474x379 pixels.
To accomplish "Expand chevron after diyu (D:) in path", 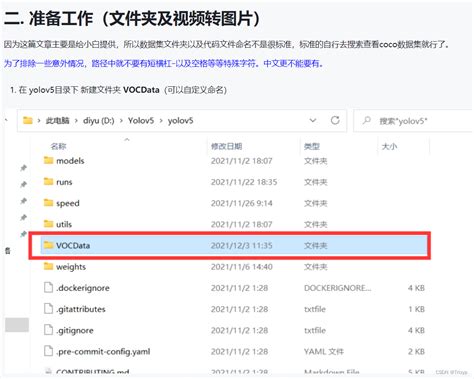I will tap(121, 121).
